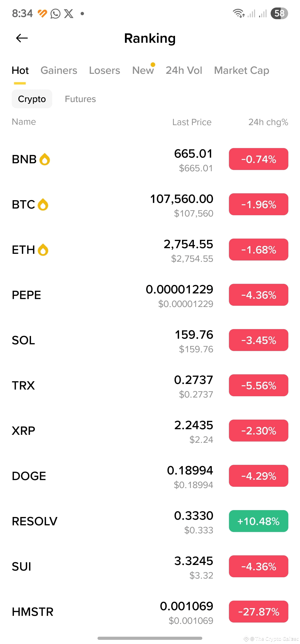Open the 24h Vol tab

click(184, 70)
